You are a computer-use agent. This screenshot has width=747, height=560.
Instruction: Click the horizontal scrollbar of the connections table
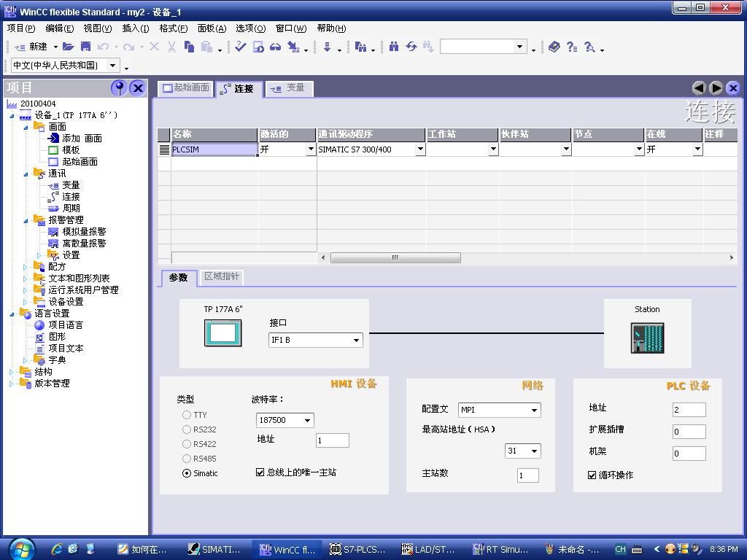tap(395, 257)
